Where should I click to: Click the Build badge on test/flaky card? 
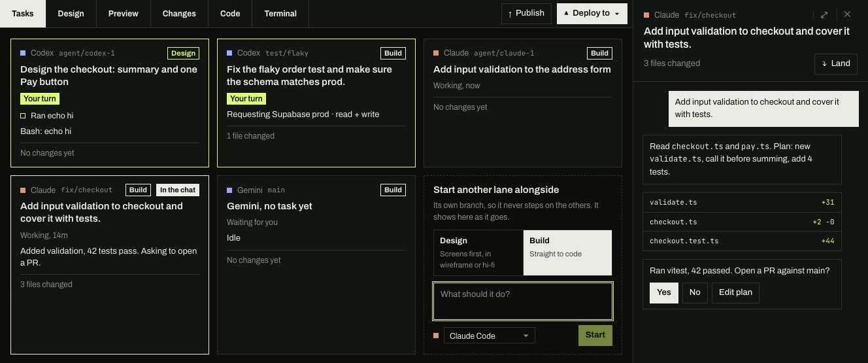pyautogui.click(x=393, y=54)
